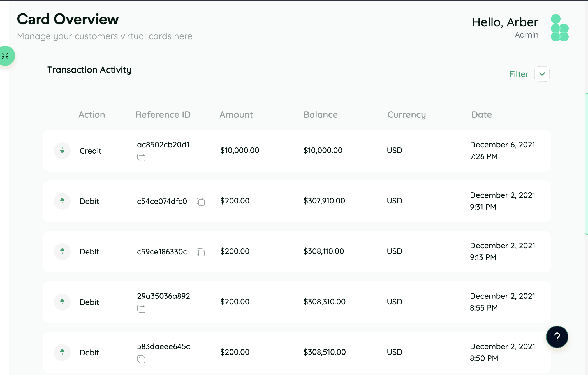Viewport: 588px width, 375px height.
Task: Click the Date column header
Action: [x=481, y=115]
